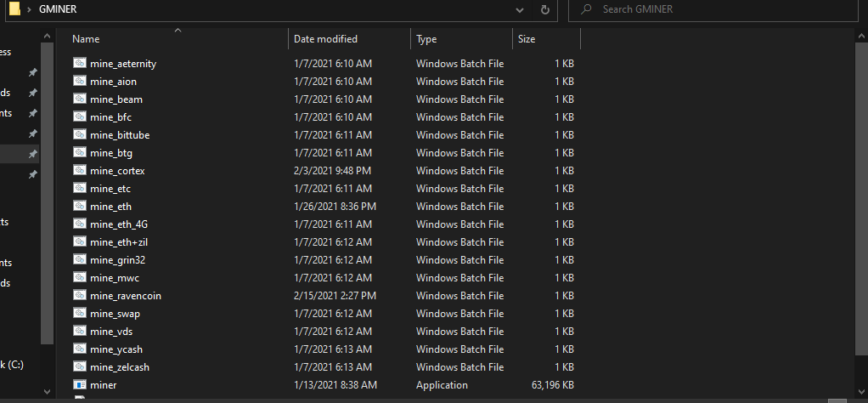Click the mine_btg batch file icon
Viewport: 868px width, 403px height.
(80, 152)
